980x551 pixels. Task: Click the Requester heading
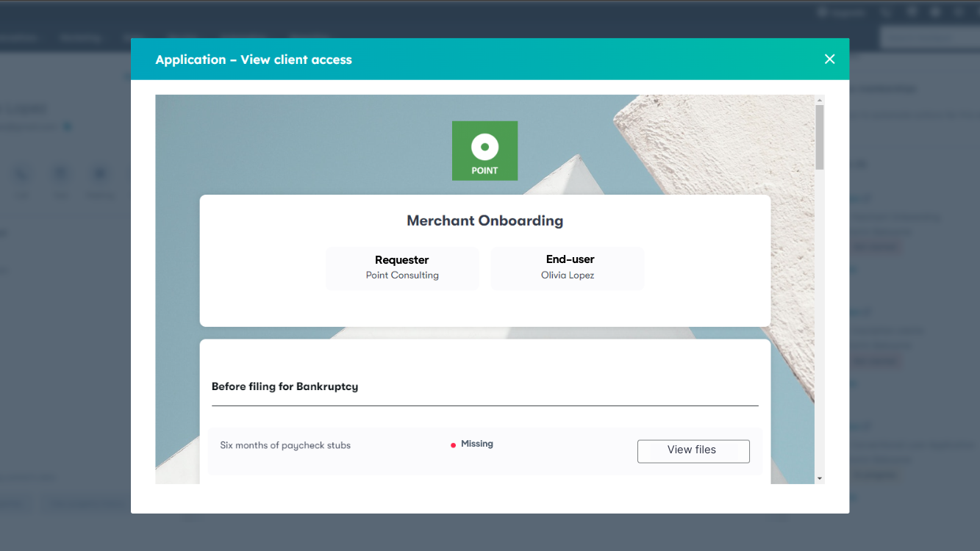pyautogui.click(x=401, y=260)
